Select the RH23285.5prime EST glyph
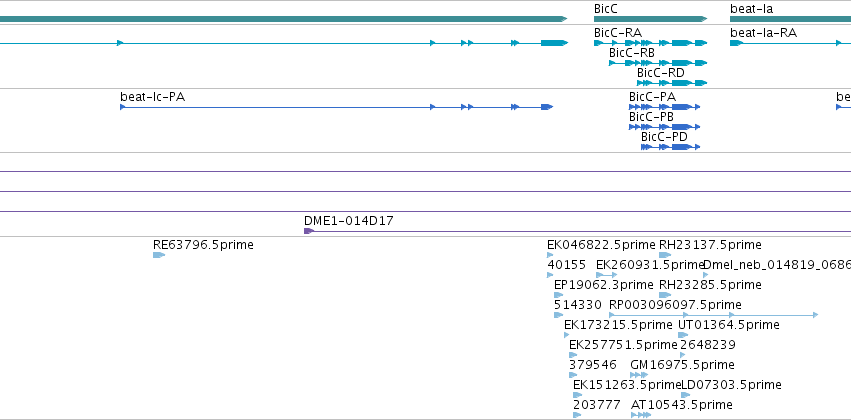Viewport: 851px width, 420px height. point(665,295)
